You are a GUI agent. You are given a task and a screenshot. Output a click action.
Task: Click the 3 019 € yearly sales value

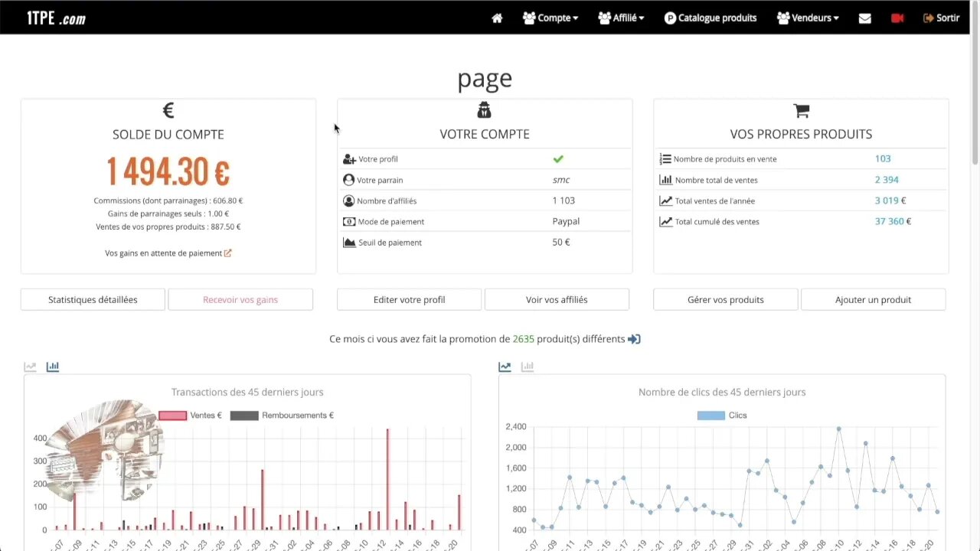890,201
